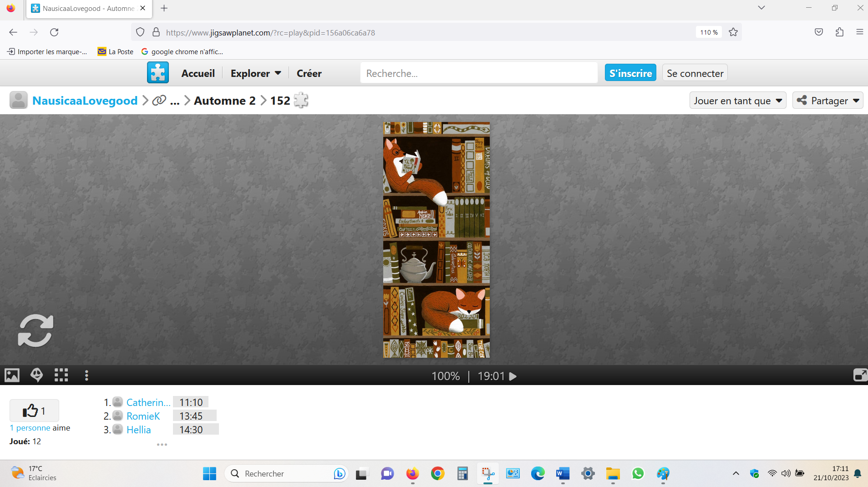
Task: Open the notification bell in taskbar
Action: click(858, 474)
